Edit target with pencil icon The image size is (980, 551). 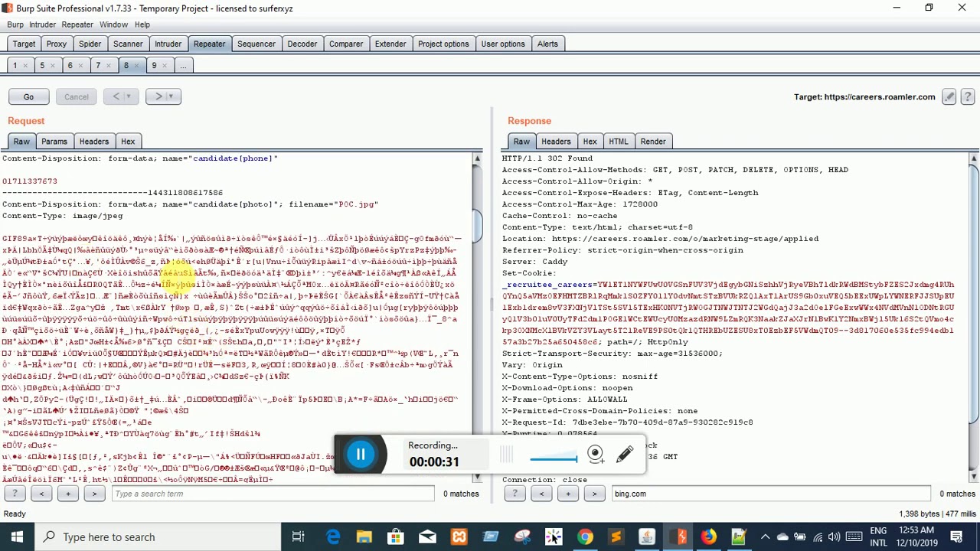coord(949,96)
